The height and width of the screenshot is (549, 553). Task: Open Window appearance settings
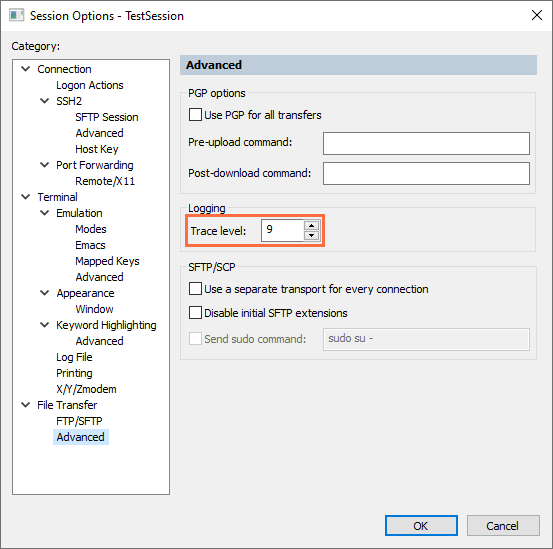tap(95, 309)
